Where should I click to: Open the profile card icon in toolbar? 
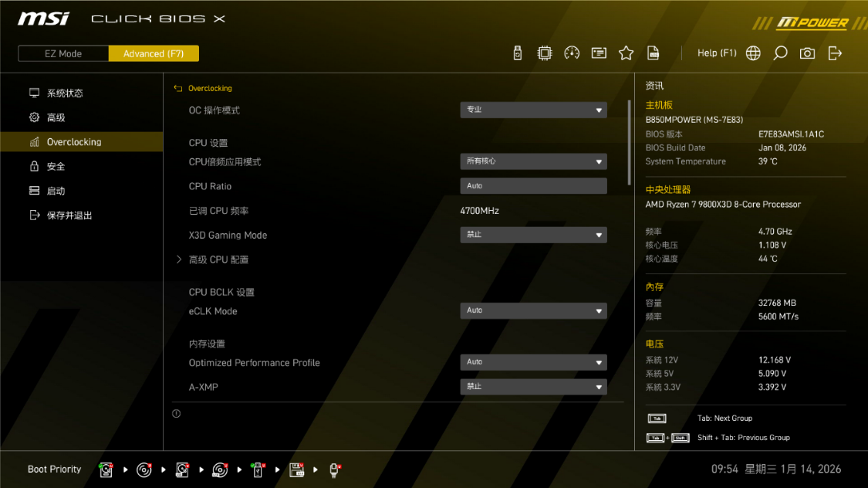pyautogui.click(x=599, y=53)
